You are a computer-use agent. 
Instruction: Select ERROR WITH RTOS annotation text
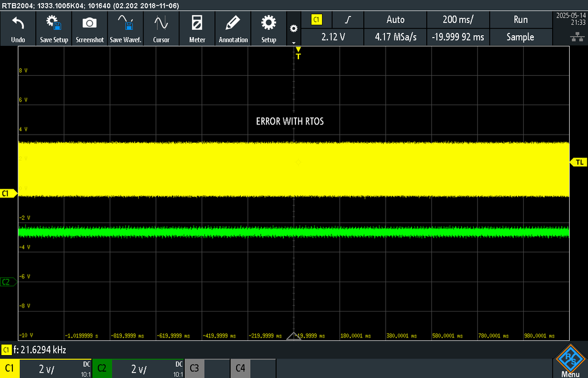[x=290, y=121]
